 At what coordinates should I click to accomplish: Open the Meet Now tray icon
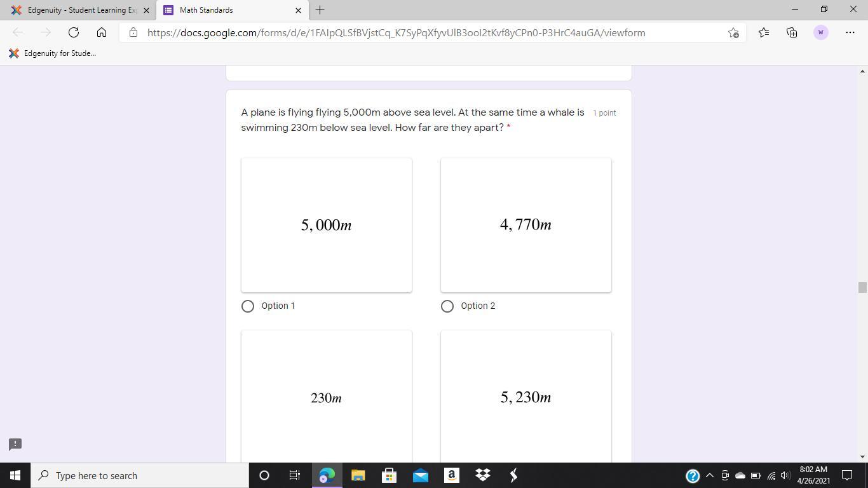(x=724, y=475)
